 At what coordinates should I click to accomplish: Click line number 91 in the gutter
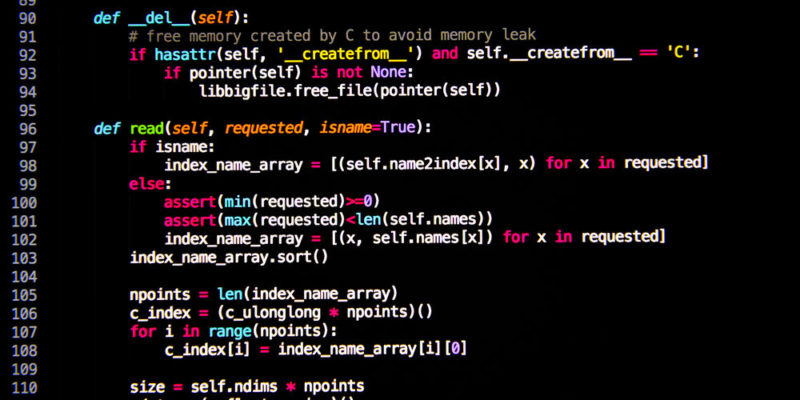click(27, 37)
